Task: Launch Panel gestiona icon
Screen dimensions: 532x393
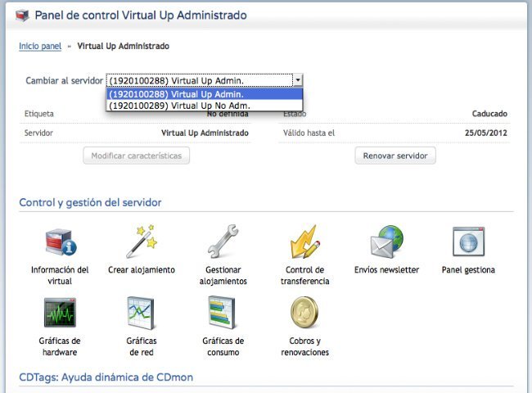Action: point(468,242)
